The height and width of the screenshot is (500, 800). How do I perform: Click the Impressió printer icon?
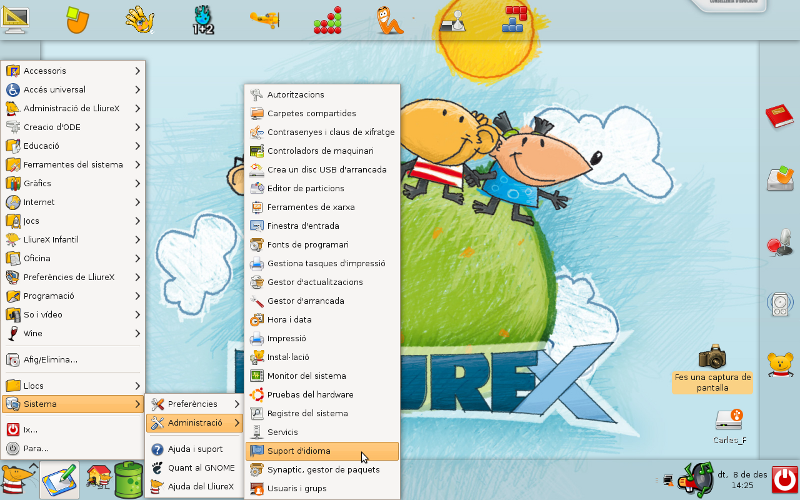point(257,338)
